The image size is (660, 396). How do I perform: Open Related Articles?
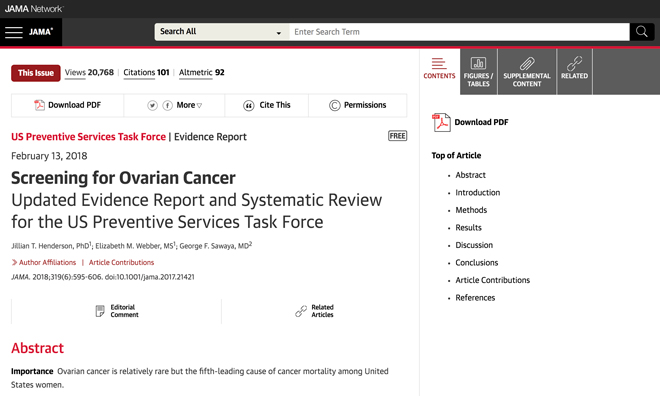coord(314,311)
